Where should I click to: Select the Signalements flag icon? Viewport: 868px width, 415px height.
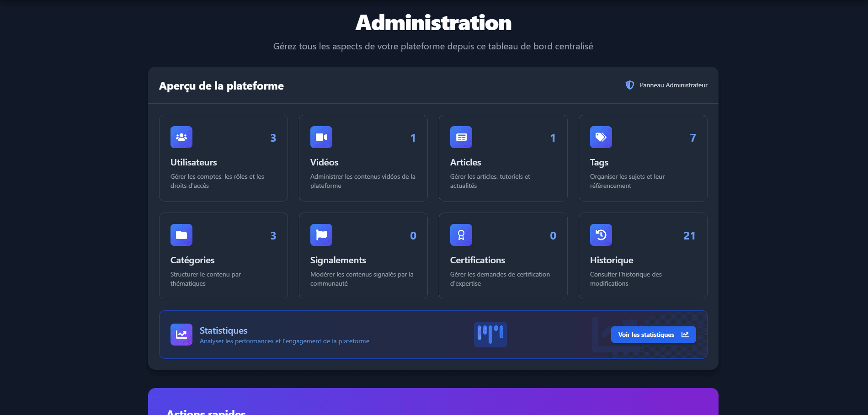click(321, 234)
